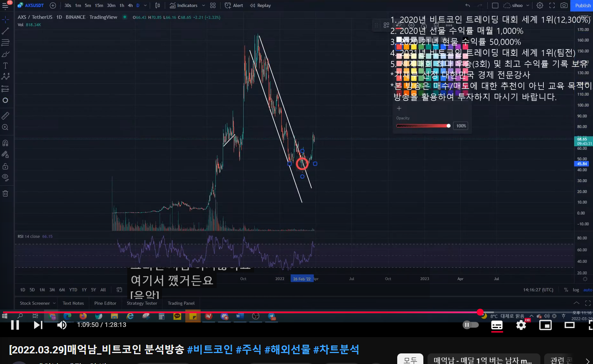Image resolution: width=593 pixels, height=364 pixels.
Task: Expand the Indicators favorites dropdown arrow
Action: 203,6
